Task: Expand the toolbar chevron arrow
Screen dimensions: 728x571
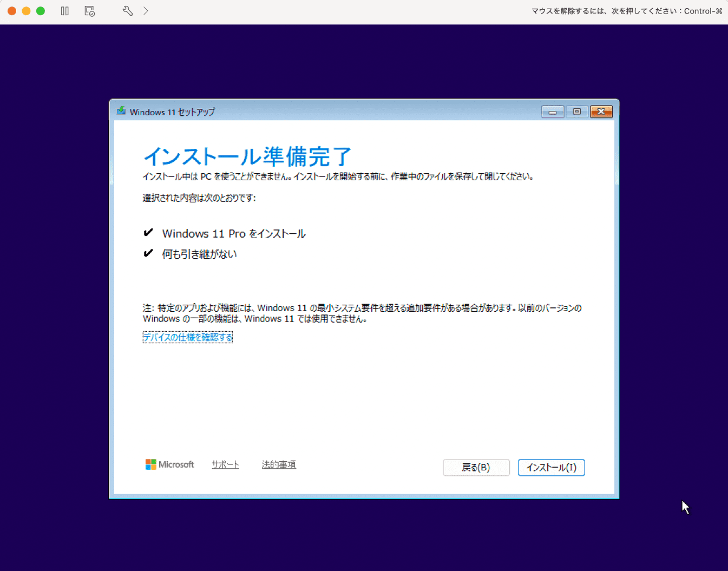Action: [x=146, y=11]
